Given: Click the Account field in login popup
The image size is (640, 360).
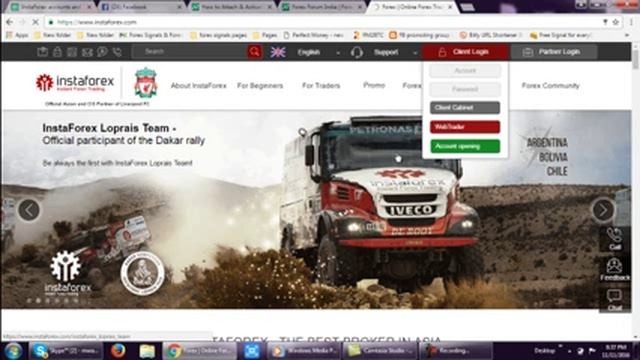Looking at the screenshot, I should click(465, 71).
